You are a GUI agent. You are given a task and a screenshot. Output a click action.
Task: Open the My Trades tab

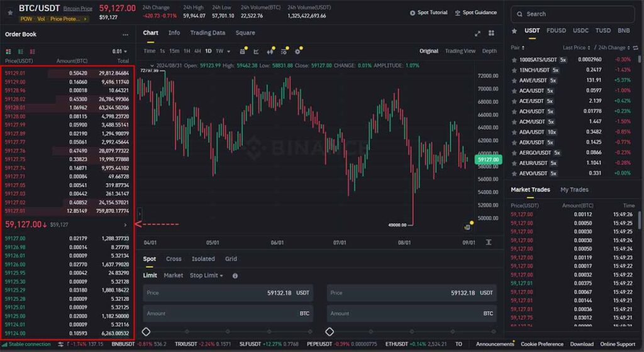click(x=574, y=190)
